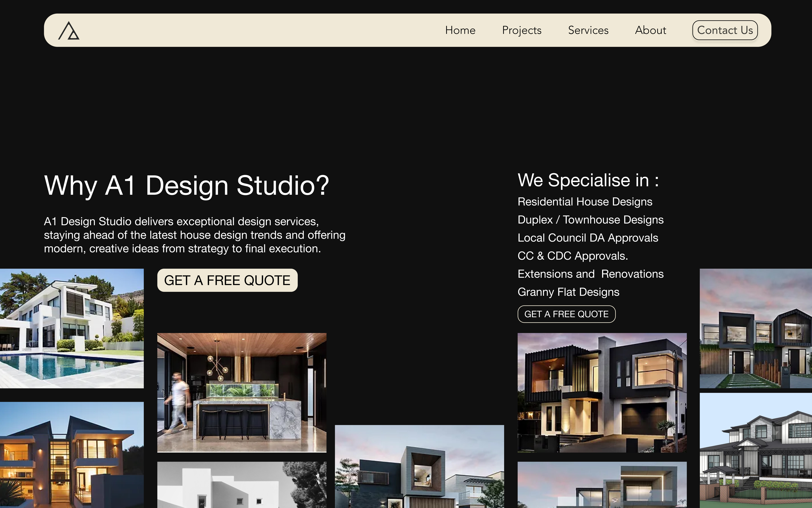Click the A1 triangle logo icon
This screenshot has width=812, height=508.
(x=69, y=31)
